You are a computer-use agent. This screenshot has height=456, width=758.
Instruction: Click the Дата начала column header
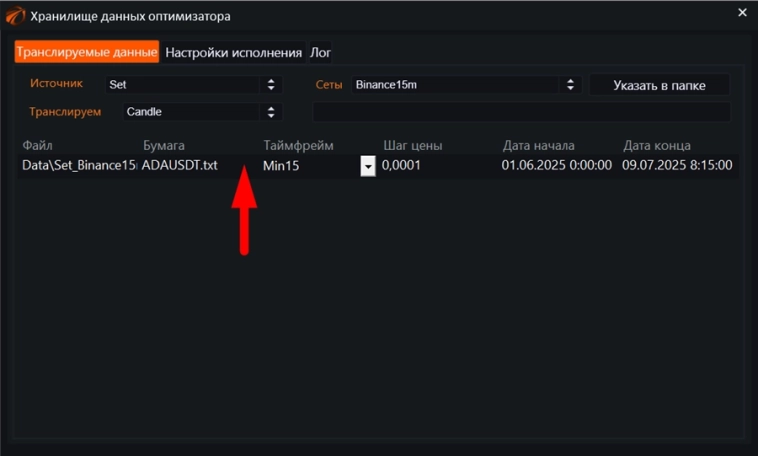(538, 146)
